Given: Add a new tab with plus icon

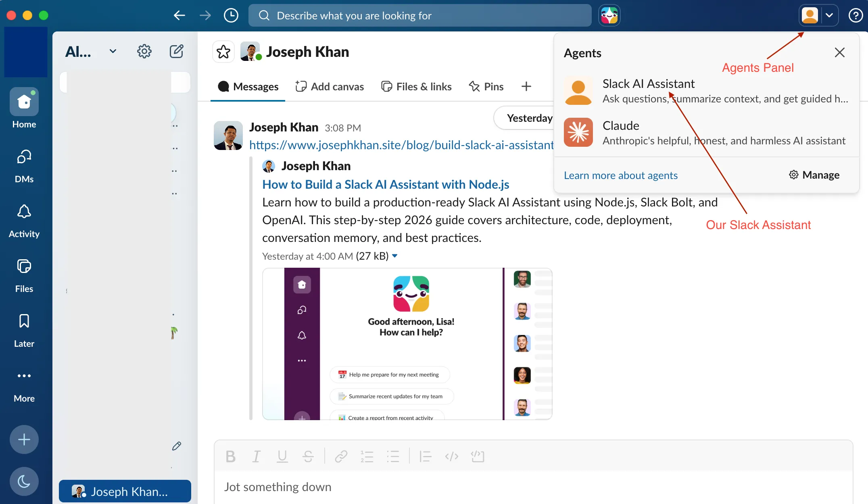Looking at the screenshot, I should point(526,87).
